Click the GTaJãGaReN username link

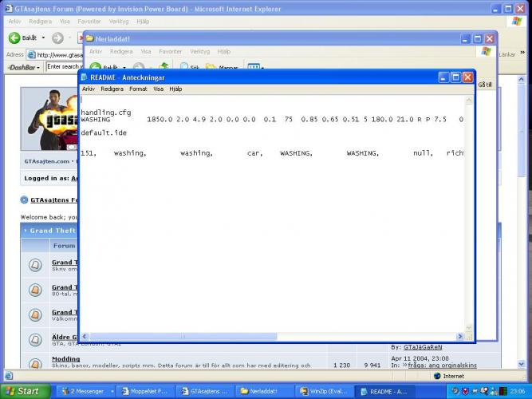421,347
